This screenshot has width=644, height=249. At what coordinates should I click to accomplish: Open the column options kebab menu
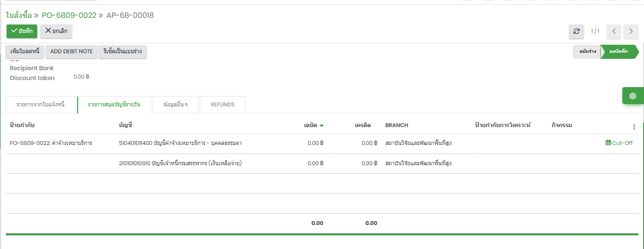634,127
